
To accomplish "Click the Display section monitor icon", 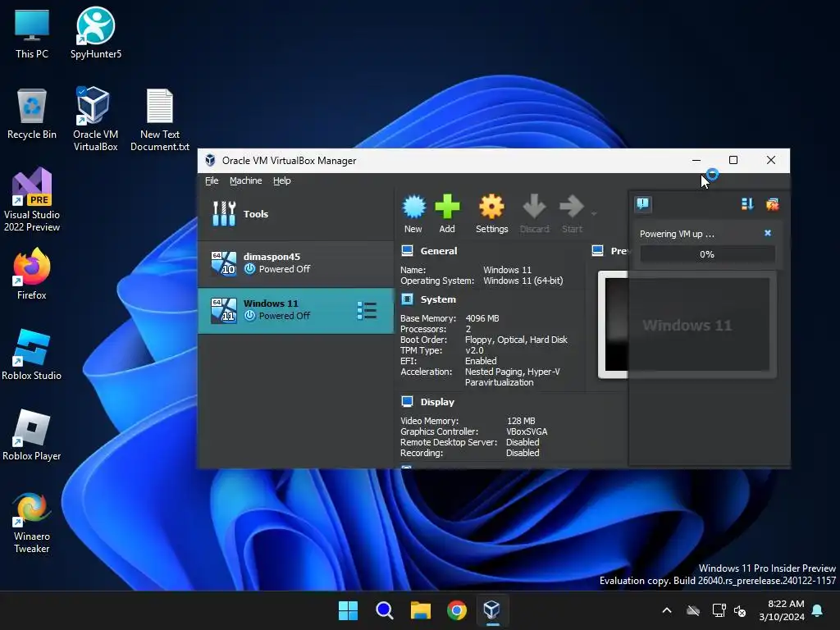I will click(407, 401).
